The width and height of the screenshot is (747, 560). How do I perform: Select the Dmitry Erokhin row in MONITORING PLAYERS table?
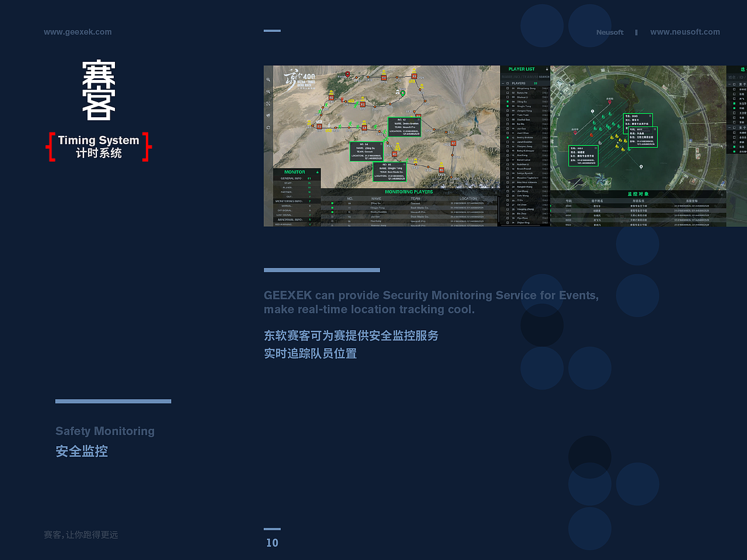tap(409, 212)
